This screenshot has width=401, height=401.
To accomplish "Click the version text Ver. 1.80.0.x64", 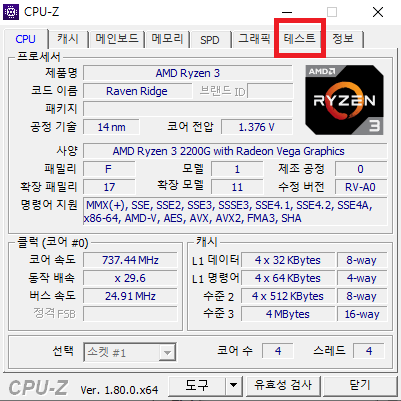I will pos(119,390).
